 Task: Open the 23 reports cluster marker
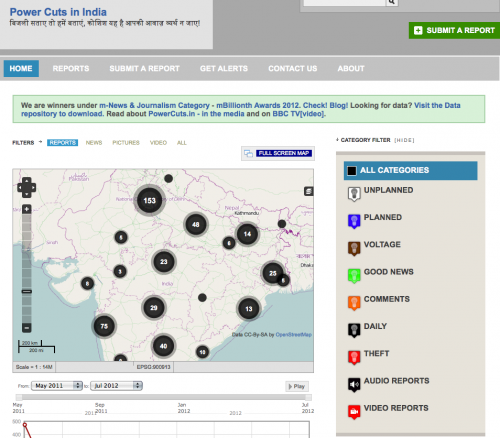[163, 261]
